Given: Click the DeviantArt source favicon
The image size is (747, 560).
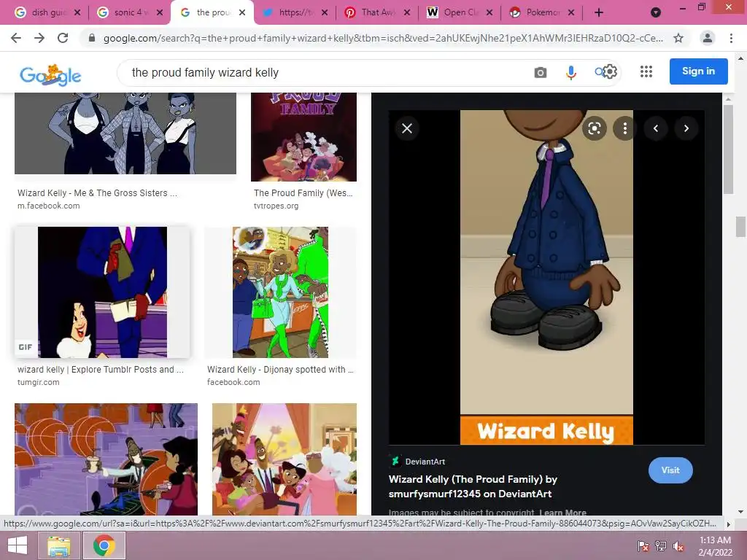Looking at the screenshot, I should 395,461.
